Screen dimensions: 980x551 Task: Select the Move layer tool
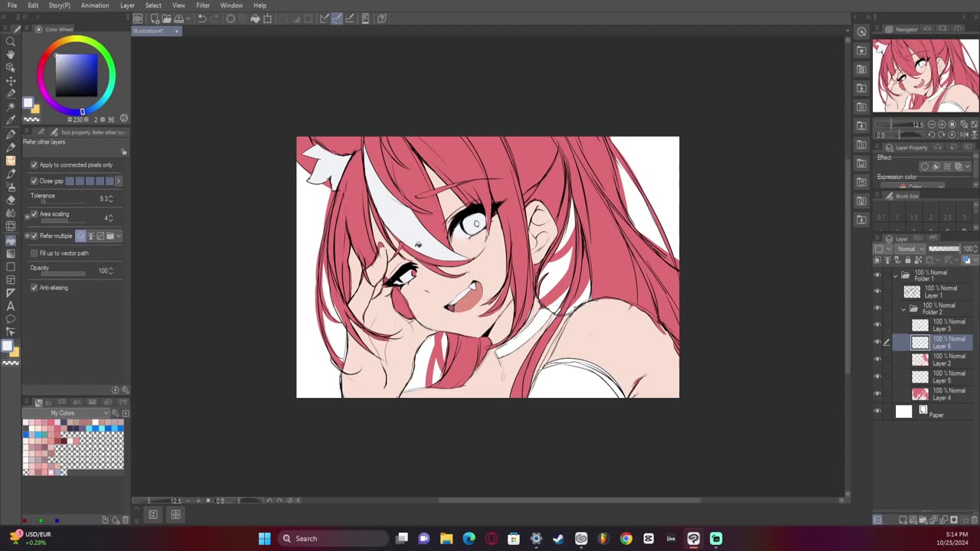click(11, 80)
